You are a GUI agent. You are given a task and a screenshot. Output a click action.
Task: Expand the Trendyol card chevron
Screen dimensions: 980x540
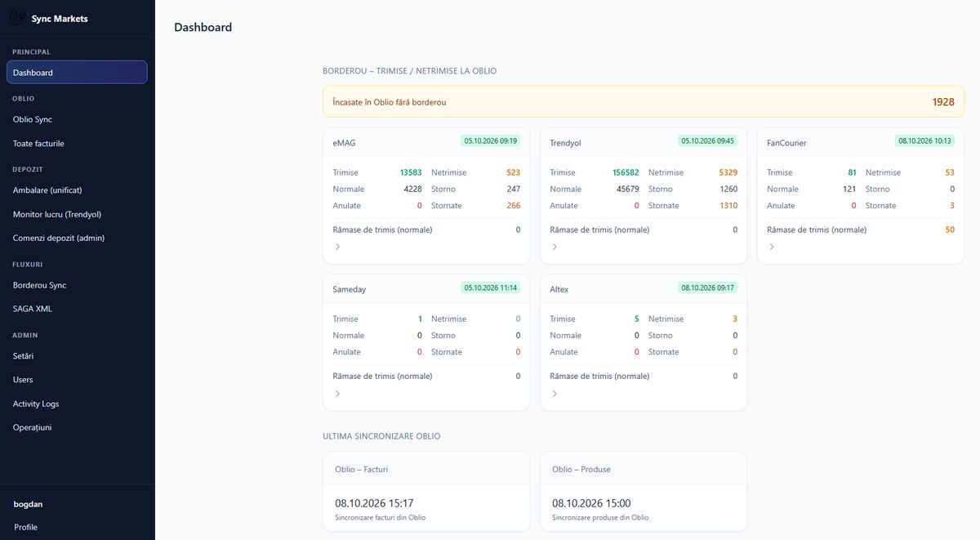(555, 247)
